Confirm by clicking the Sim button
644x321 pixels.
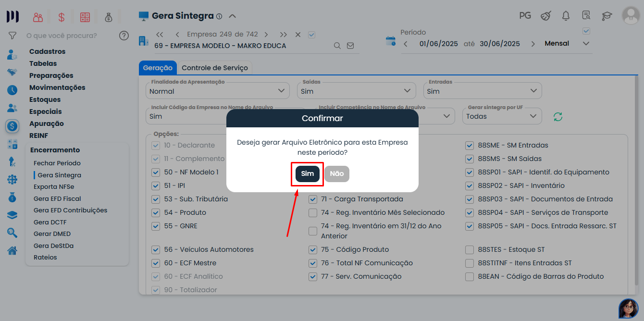(x=307, y=173)
